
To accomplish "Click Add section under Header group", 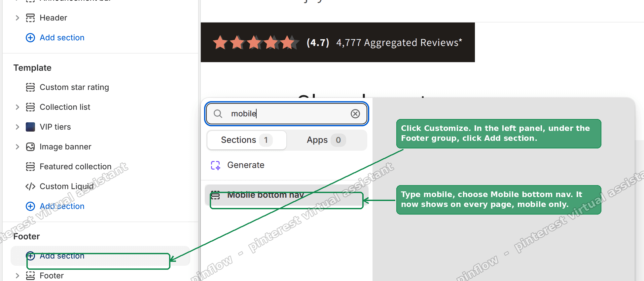I will 62,38.
